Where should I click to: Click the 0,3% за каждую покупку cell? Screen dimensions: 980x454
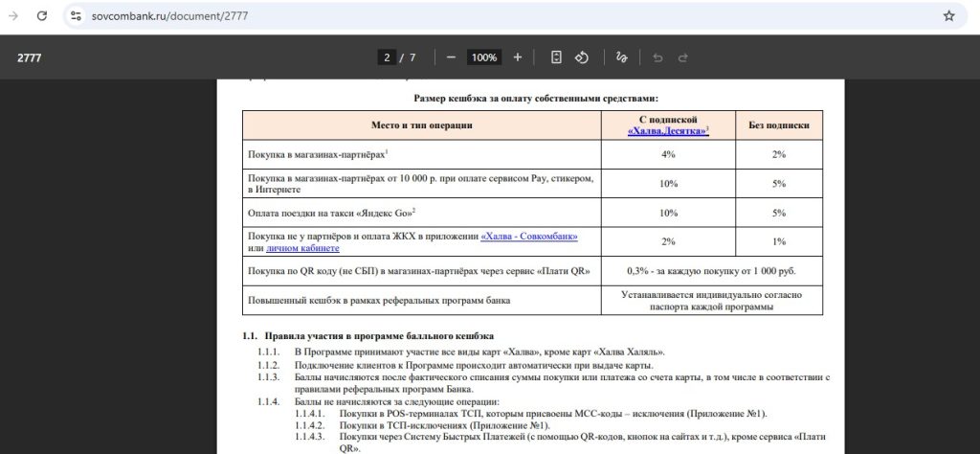711,271
